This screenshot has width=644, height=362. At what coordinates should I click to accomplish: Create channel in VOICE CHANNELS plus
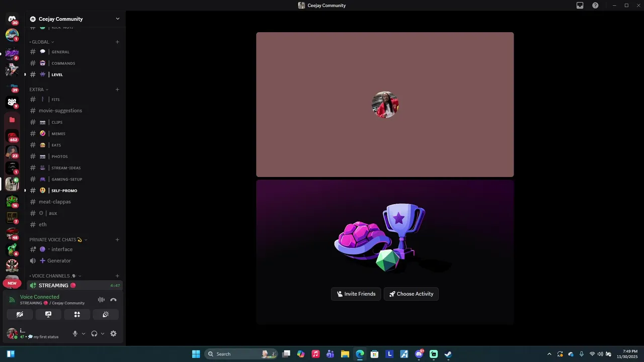[x=117, y=276]
